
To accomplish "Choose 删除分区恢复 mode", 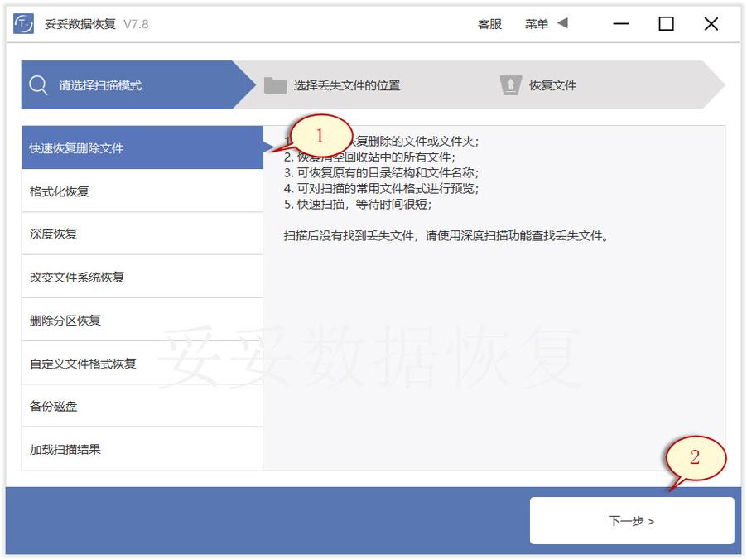I will click(x=142, y=321).
